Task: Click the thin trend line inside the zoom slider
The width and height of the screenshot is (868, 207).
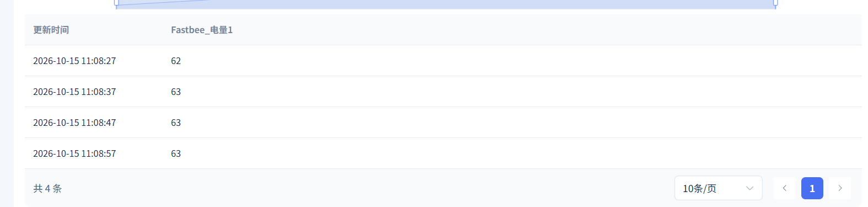Action: point(163,2)
